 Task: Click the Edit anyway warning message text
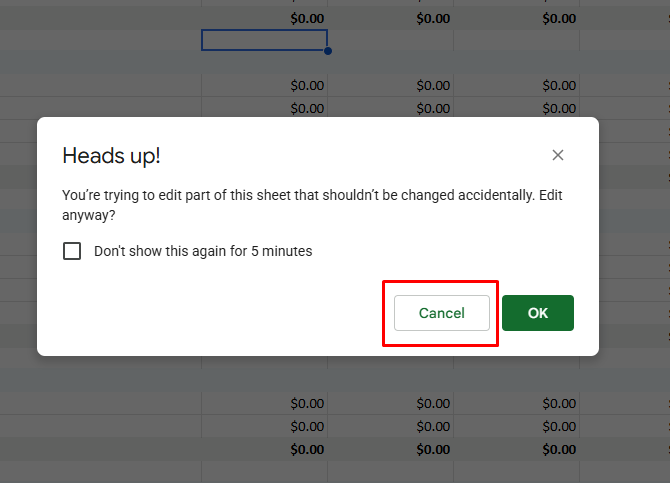[312, 205]
